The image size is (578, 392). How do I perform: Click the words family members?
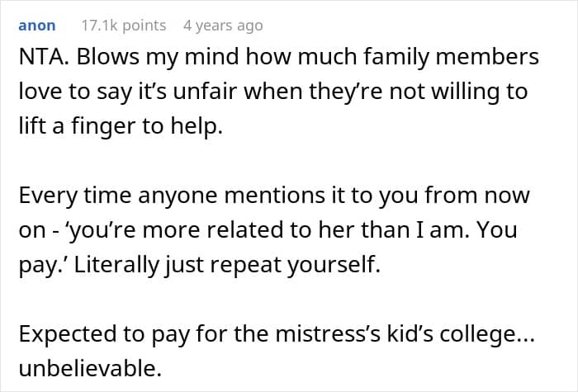click(451, 58)
